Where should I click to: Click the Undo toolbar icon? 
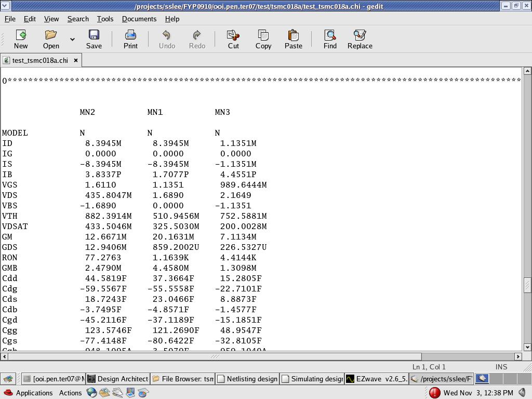tap(167, 39)
